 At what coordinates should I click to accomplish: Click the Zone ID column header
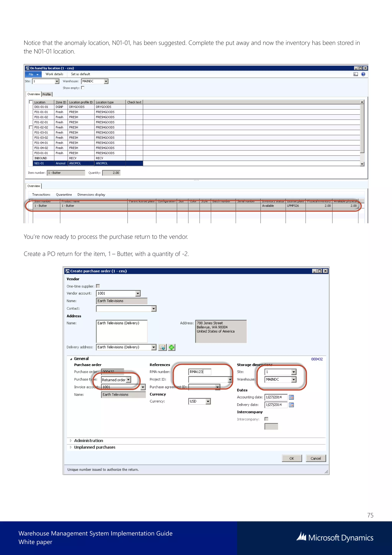[61, 102]
